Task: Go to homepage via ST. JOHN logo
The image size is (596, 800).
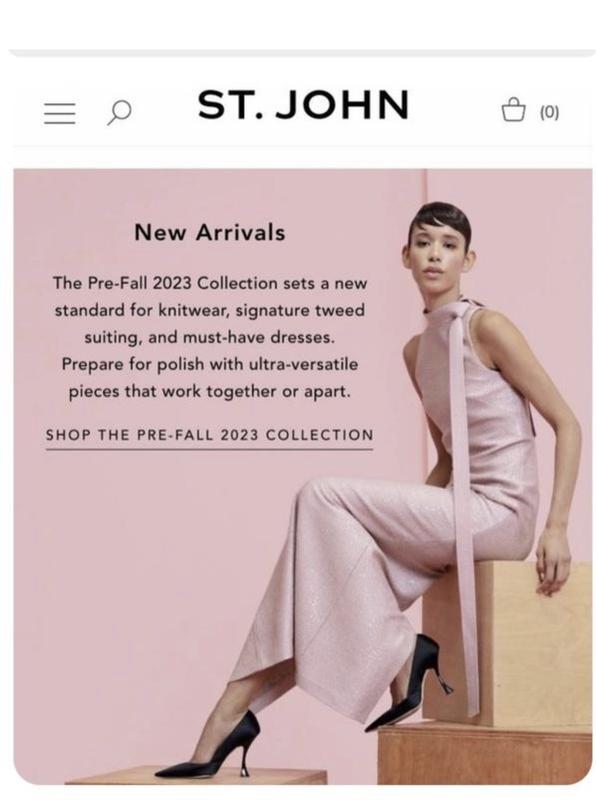Action: click(303, 105)
